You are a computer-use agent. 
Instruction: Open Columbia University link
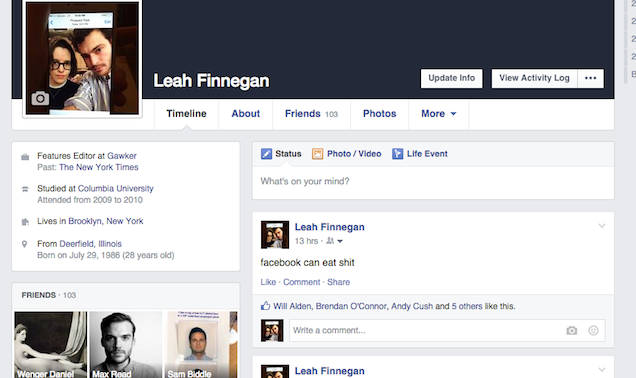[x=116, y=189]
